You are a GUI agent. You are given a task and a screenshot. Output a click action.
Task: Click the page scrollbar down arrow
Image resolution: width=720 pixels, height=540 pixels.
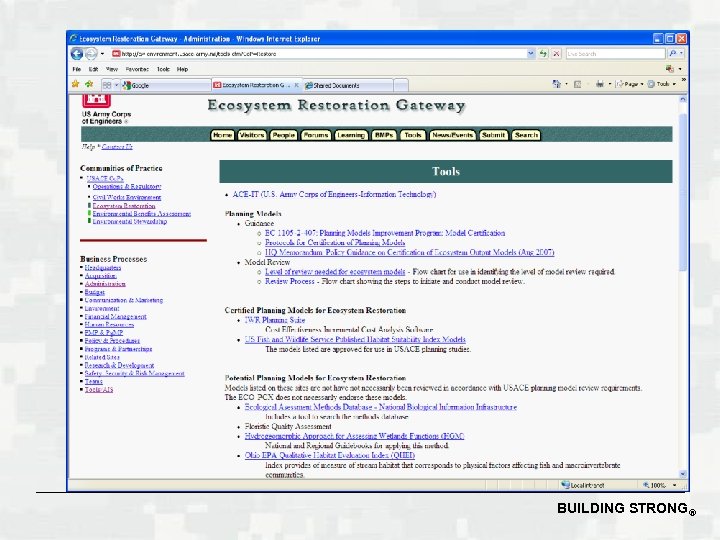(x=683, y=474)
